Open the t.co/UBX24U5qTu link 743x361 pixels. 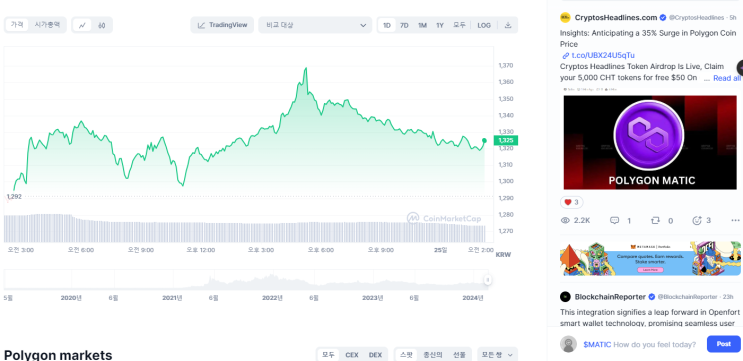(x=603, y=55)
